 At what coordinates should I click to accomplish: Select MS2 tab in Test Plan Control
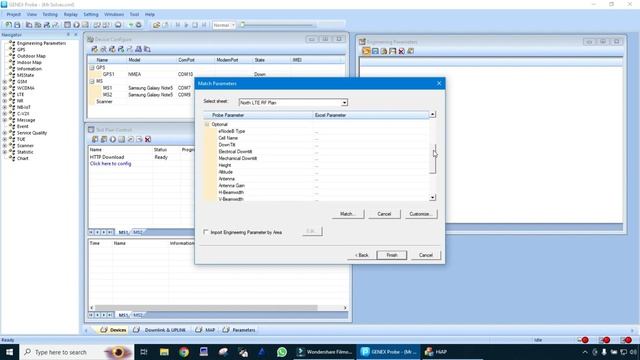point(138,232)
